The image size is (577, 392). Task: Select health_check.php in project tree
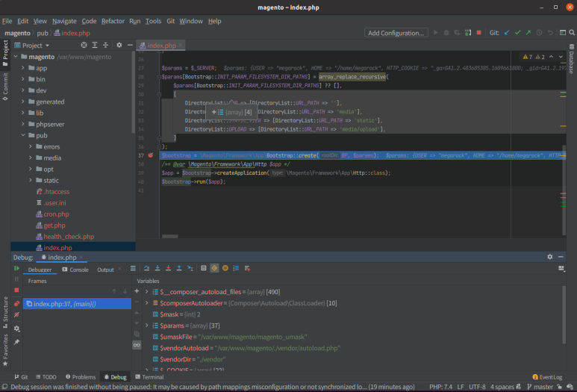click(x=69, y=237)
